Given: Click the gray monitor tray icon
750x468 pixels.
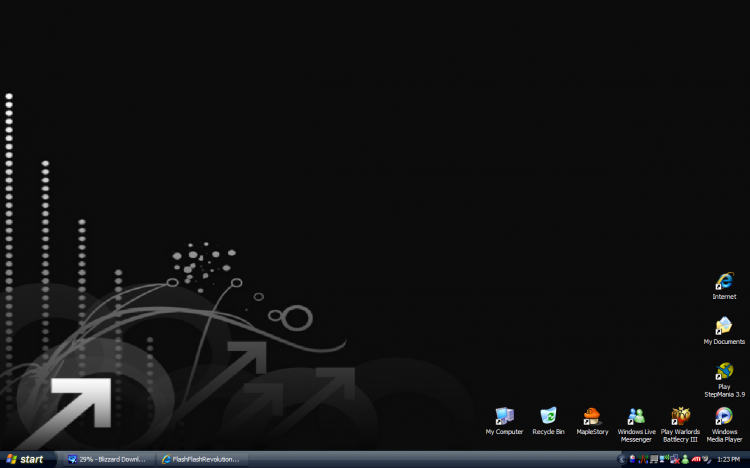Looking at the screenshot, I should click(654, 459).
